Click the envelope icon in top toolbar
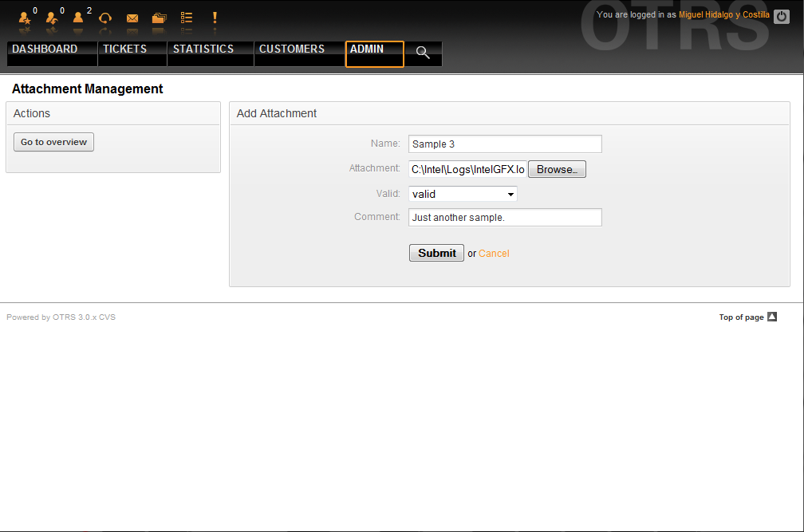Image resolution: width=804 pixels, height=532 pixels. 132,18
